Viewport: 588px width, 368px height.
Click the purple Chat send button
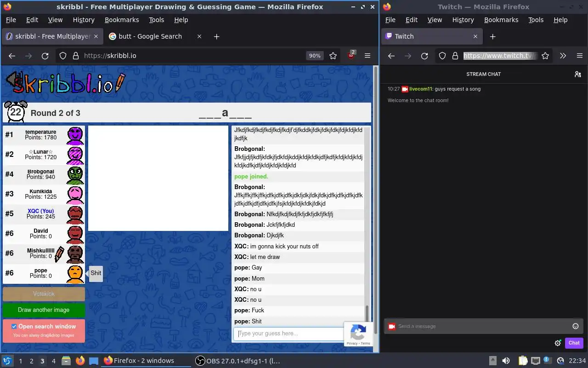tap(574, 343)
